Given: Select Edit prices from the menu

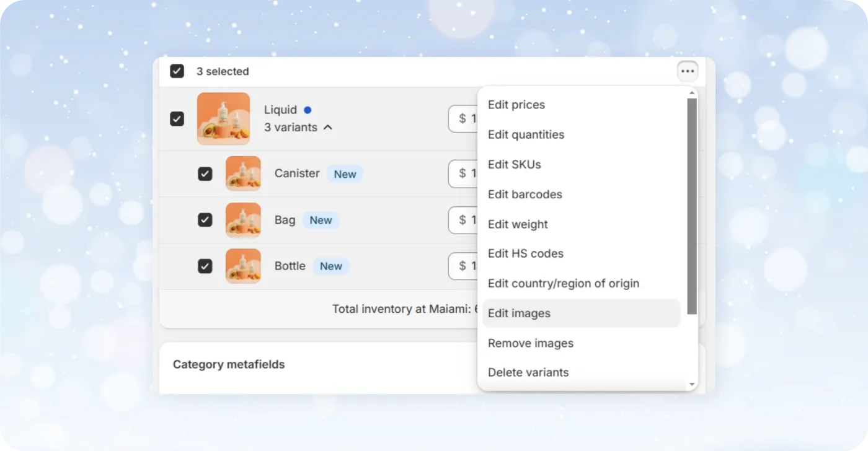Looking at the screenshot, I should coord(516,105).
